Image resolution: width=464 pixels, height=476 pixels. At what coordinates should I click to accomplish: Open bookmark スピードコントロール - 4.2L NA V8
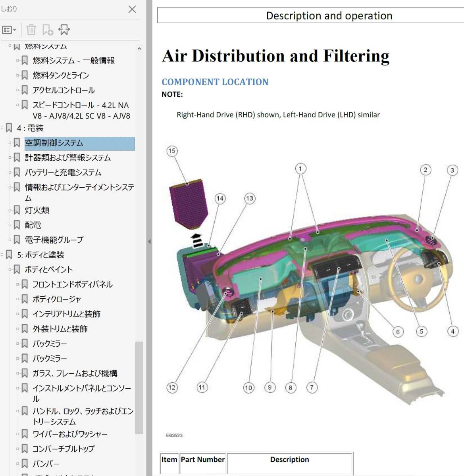(81, 110)
